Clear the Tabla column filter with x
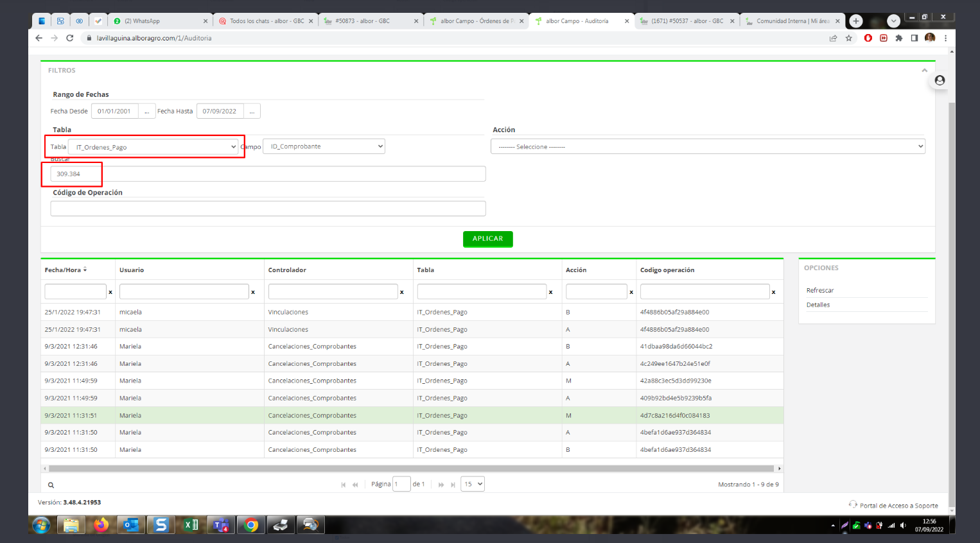 click(x=550, y=292)
